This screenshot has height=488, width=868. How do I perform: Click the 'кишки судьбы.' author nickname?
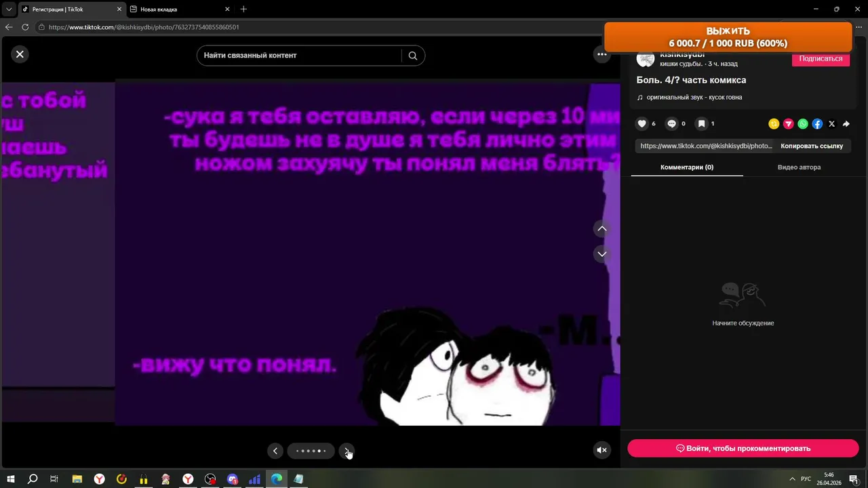coord(681,64)
